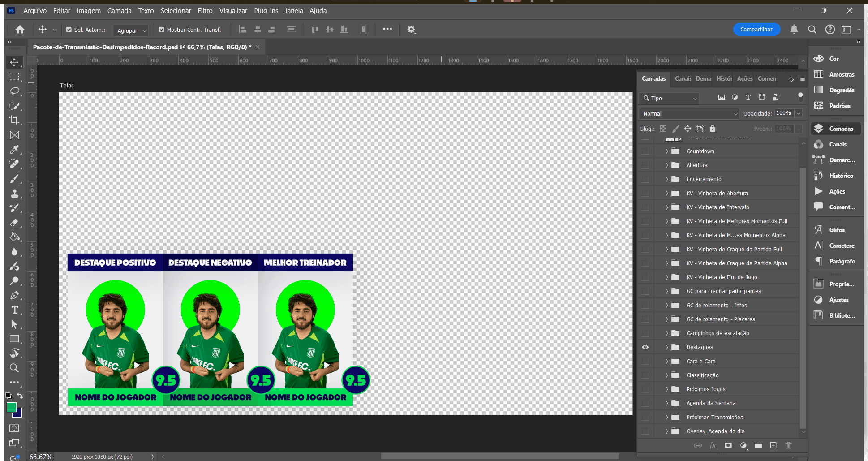Show the Countdown group layer

(x=645, y=151)
